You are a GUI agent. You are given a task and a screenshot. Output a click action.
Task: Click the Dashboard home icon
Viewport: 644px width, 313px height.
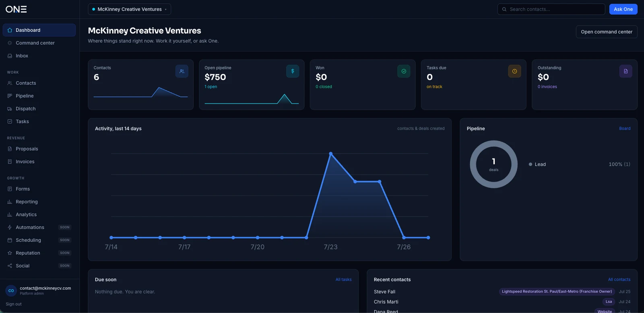[x=10, y=30]
